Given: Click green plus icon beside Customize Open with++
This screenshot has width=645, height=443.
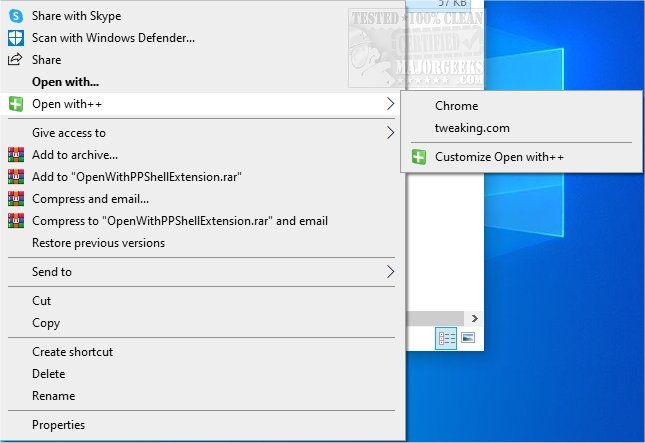Looking at the screenshot, I should click(x=419, y=157).
